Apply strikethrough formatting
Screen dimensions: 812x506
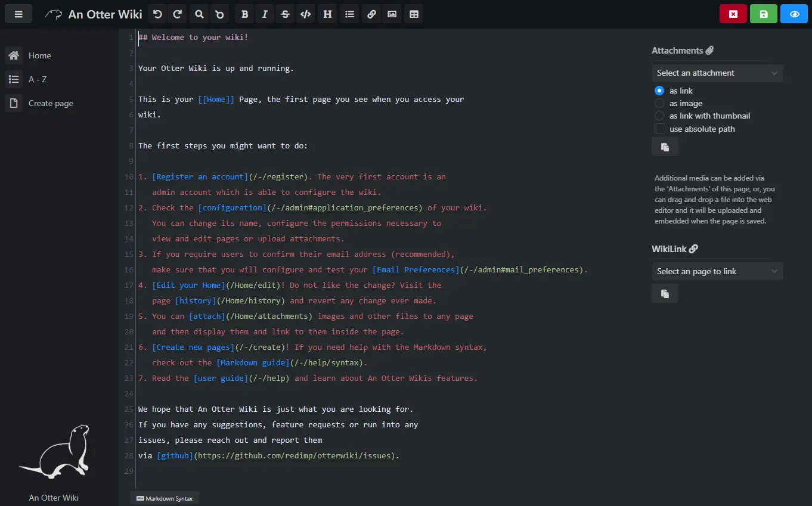285,14
